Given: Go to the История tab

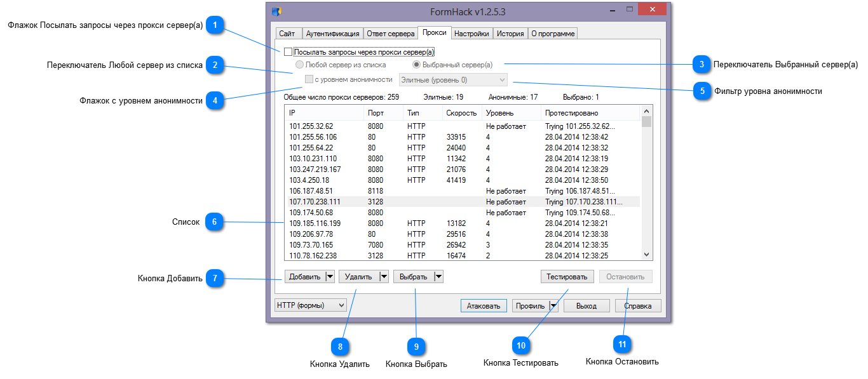Looking at the screenshot, I should click(x=510, y=34).
